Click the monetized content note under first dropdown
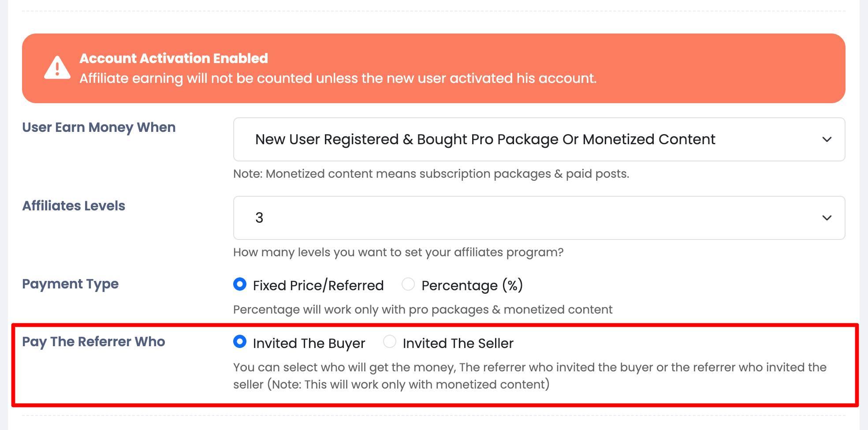Viewport: 868px width, 430px height. pyautogui.click(x=431, y=174)
